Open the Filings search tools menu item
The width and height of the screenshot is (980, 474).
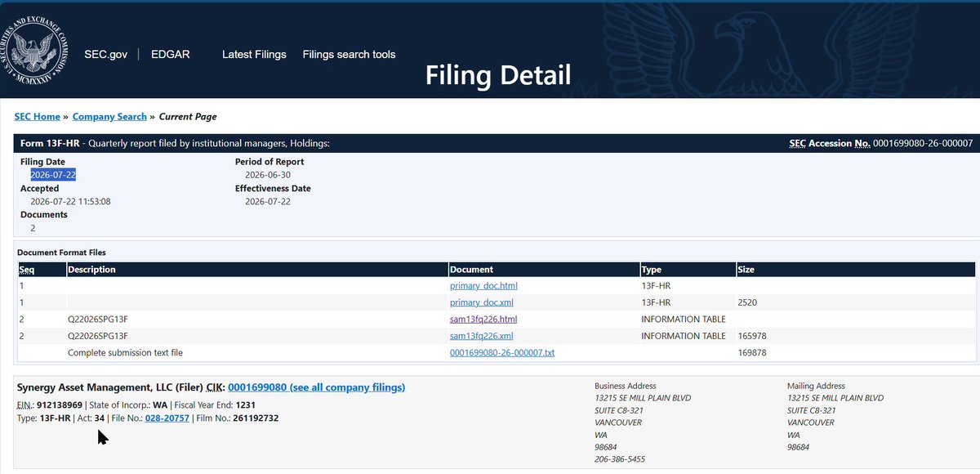[x=349, y=55]
